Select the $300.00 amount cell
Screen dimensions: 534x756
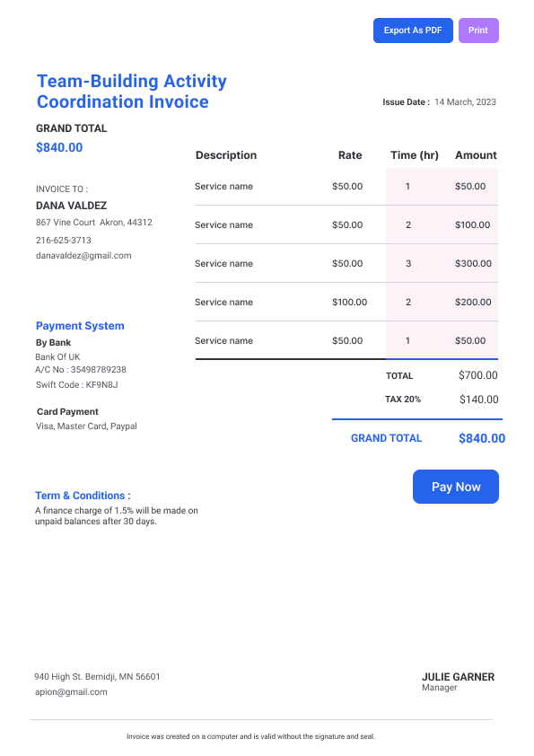click(x=473, y=264)
